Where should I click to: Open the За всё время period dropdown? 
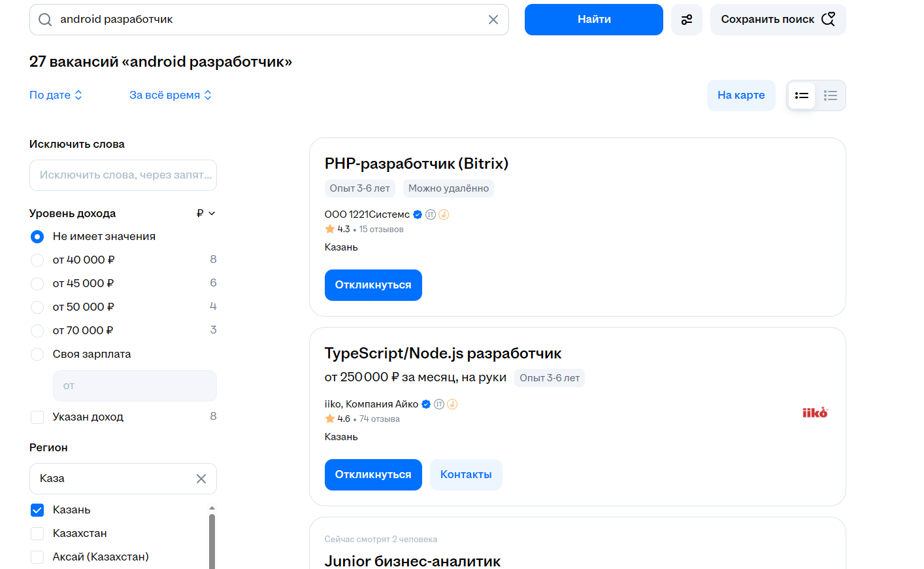[170, 95]
